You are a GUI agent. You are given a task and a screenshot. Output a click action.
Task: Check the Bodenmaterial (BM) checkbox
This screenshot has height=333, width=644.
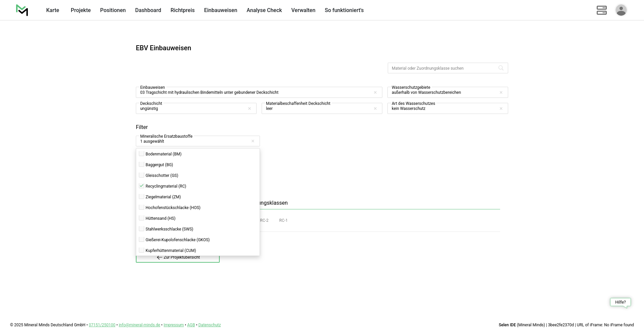pyautogui.click(x=142, y=154)
